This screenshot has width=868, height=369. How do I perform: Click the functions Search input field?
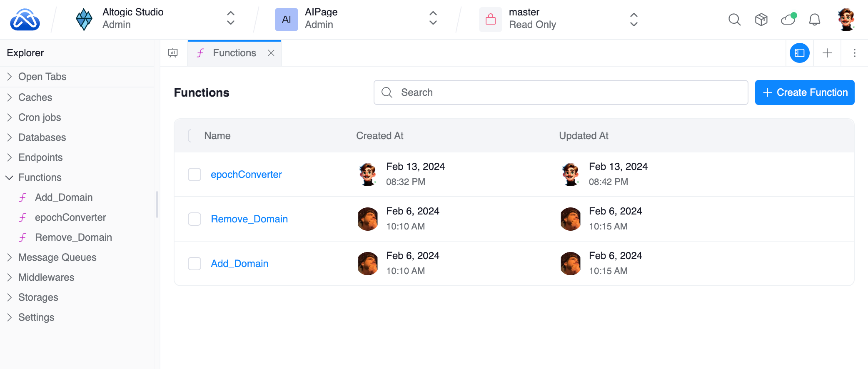pyautogui.click(x=560, y=92)
